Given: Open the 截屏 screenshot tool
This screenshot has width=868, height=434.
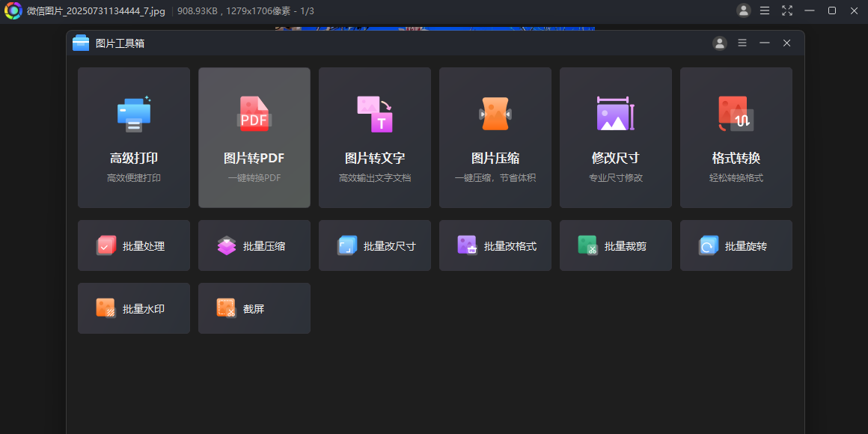Looking at the screenshot, I should point(254,308).
